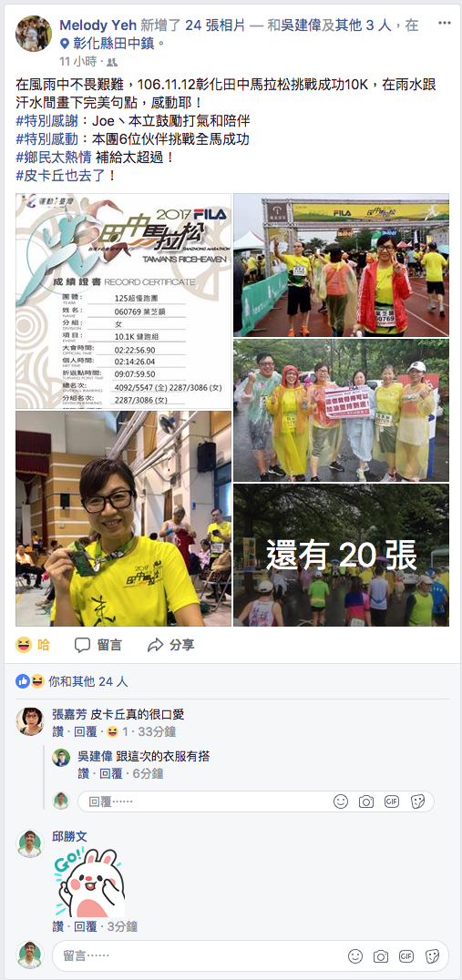462x980 pixels.
Task: Click the 留言 comment button under the post
Action: coord(98,645)
